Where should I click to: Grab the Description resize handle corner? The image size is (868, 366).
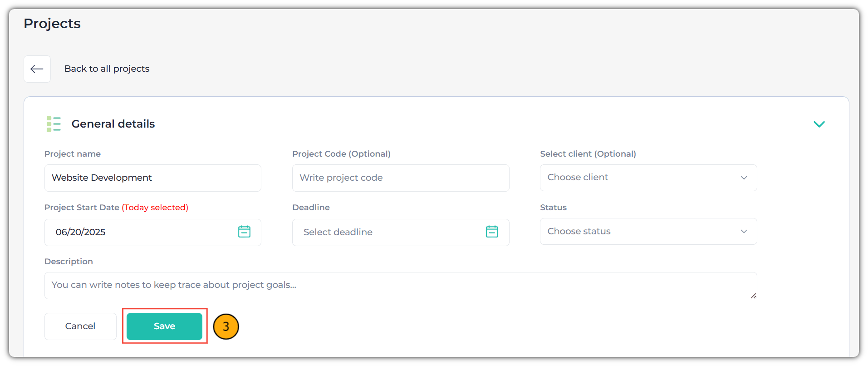coord(753,296)
